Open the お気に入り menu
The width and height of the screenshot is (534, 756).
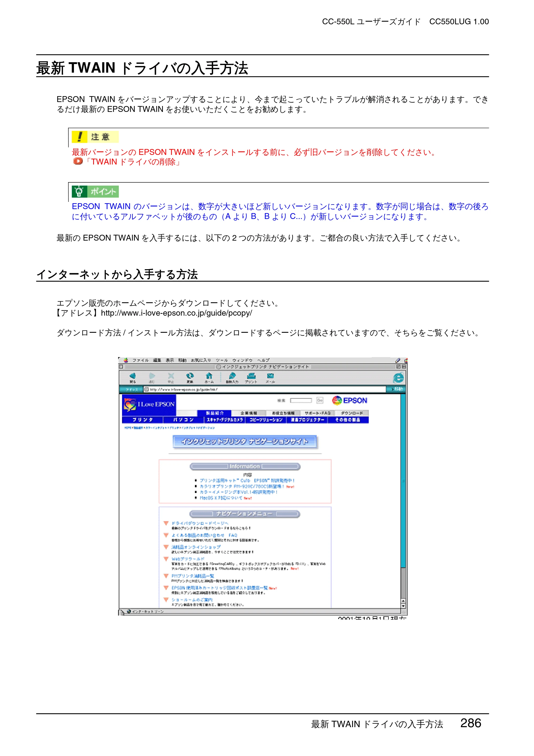(201, 360)
